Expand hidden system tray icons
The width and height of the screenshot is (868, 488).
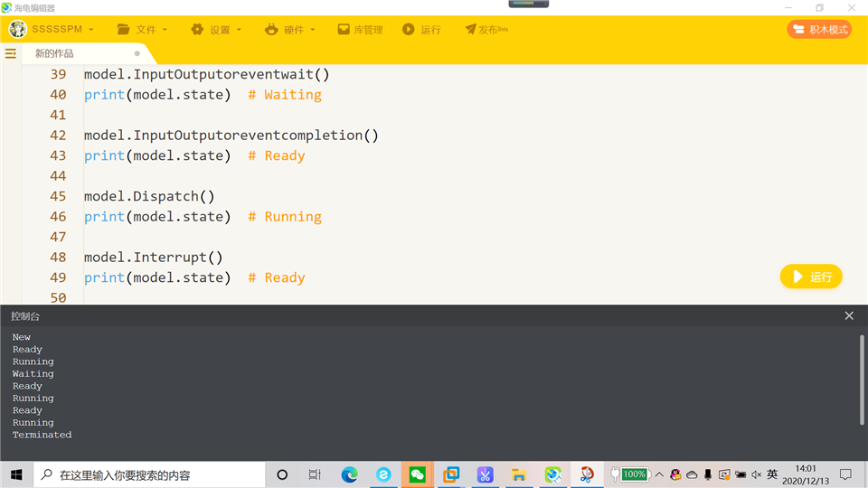coord(659,474)
